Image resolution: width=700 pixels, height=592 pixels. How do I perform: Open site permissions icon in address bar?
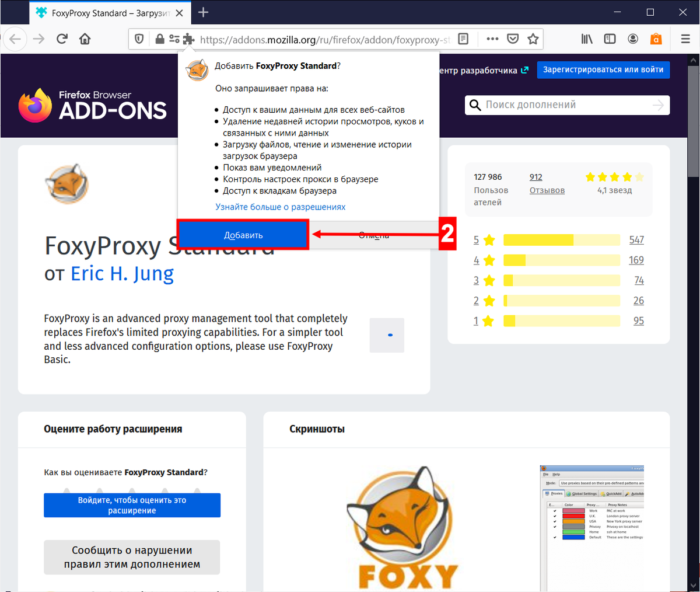174,39
